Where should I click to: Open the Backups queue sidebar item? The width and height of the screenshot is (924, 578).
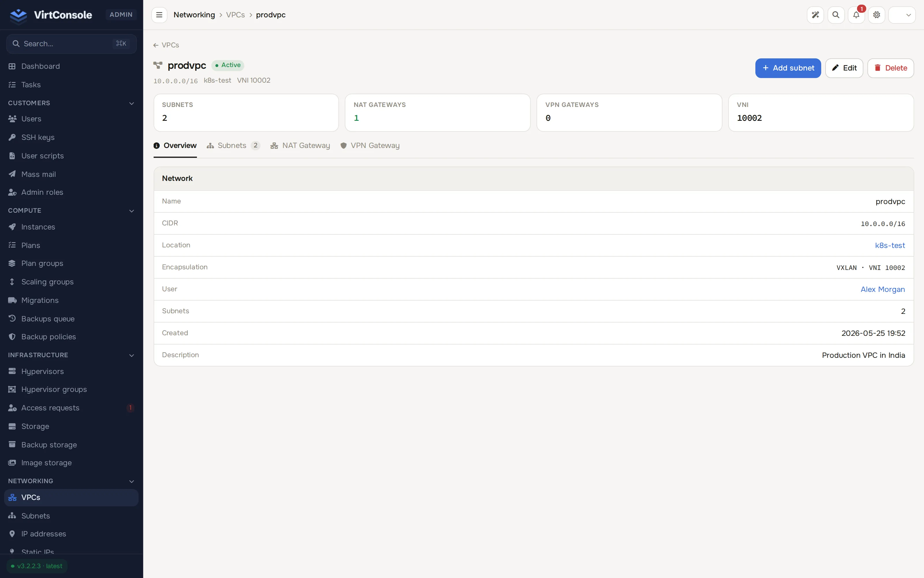pos(71,318)
